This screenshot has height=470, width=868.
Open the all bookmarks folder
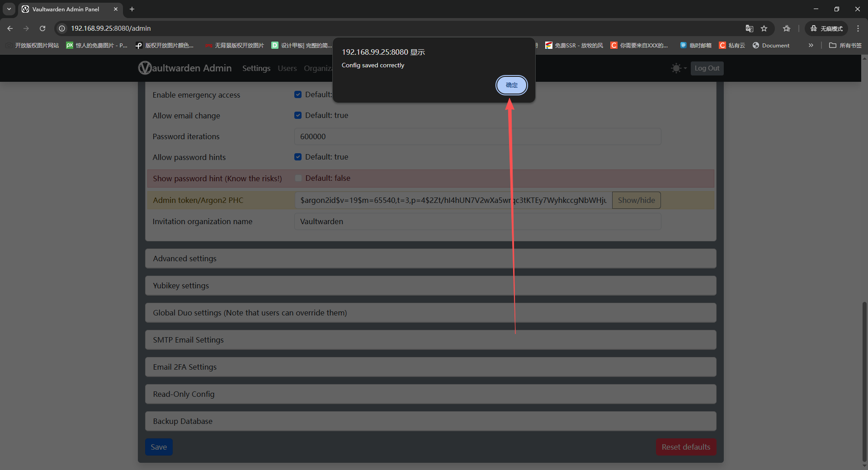pos(845,45)
